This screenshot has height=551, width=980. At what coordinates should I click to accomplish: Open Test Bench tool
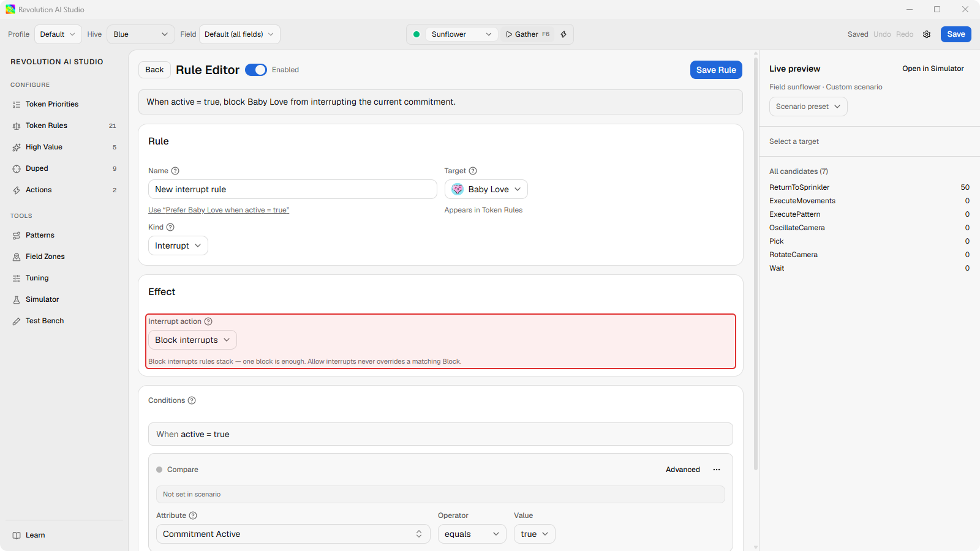pos(64,321)
